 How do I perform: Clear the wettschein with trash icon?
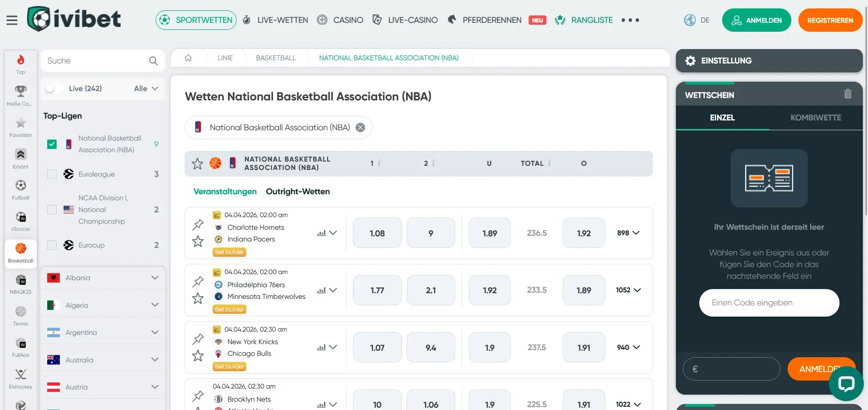click(847, 94)
